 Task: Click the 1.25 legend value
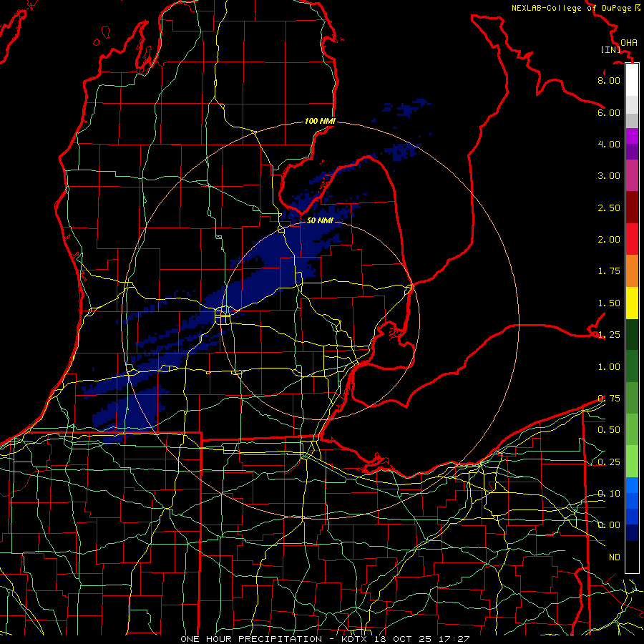(608, 335)
